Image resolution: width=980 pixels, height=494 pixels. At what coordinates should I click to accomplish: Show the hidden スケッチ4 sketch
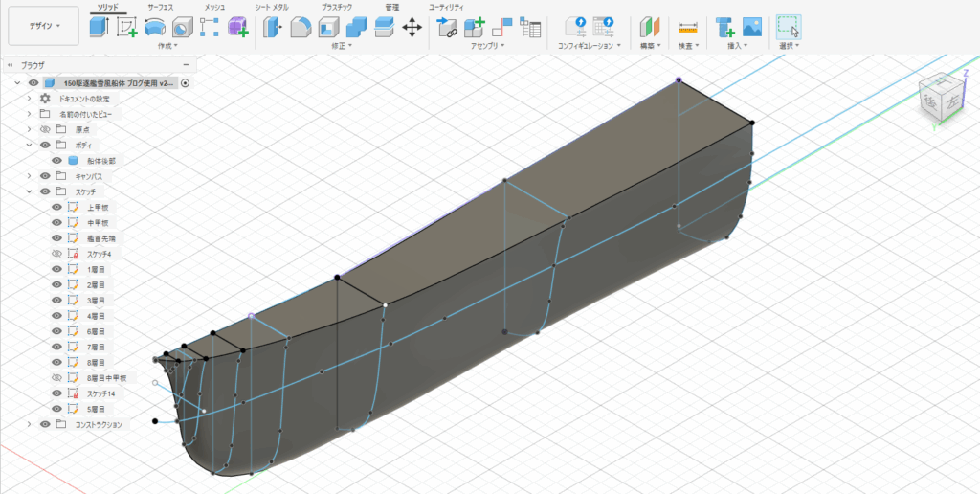click(x=57, y=254)
